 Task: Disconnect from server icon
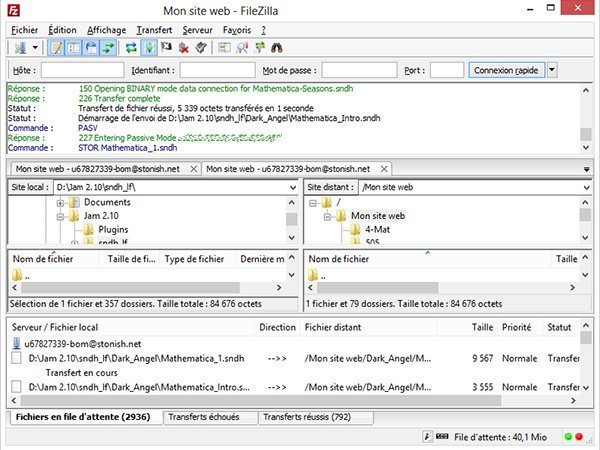coord(184,48)
